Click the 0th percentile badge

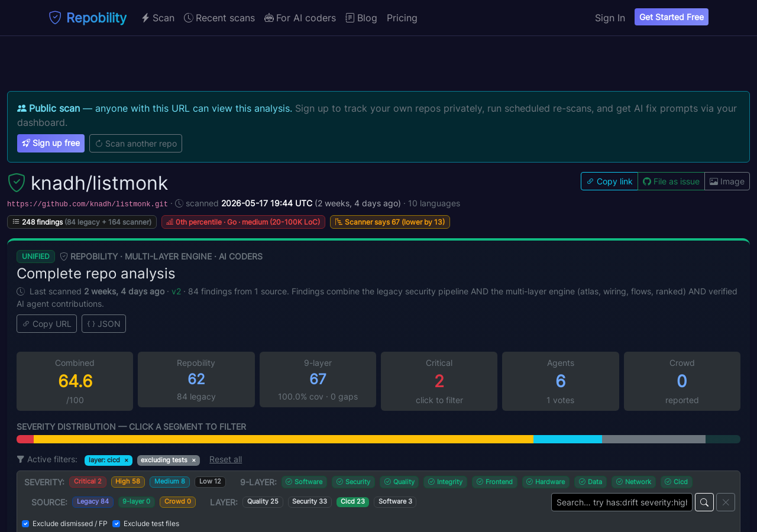[243, 222]
